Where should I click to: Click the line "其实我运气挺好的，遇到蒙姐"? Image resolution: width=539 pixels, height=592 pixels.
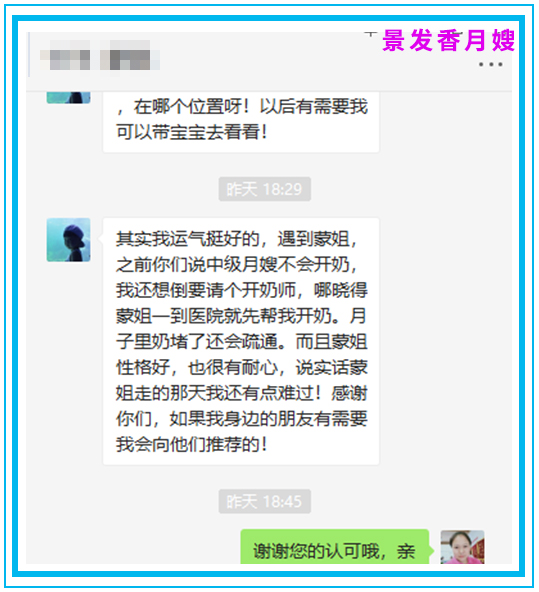236,239
